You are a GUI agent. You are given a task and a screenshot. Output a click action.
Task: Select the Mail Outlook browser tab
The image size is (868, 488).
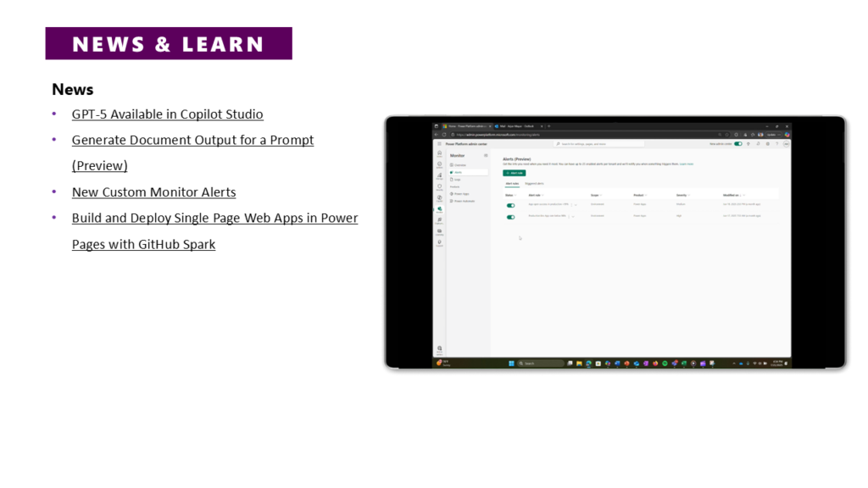tap(519, 126)
